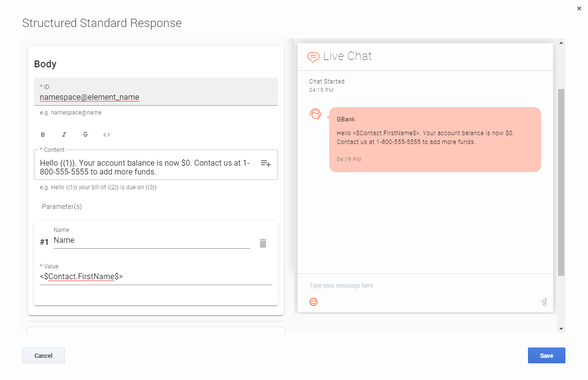Screen dimensions: 588x380
Task: Click the 'GBank' sender name
Action: (346, 119)
